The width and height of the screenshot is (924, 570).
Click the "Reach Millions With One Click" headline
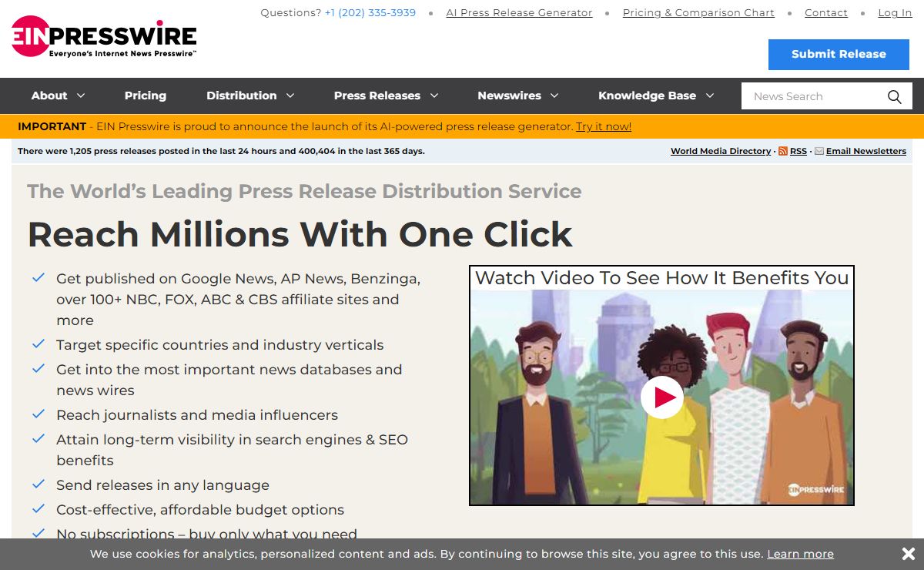[x=300, y=234]
